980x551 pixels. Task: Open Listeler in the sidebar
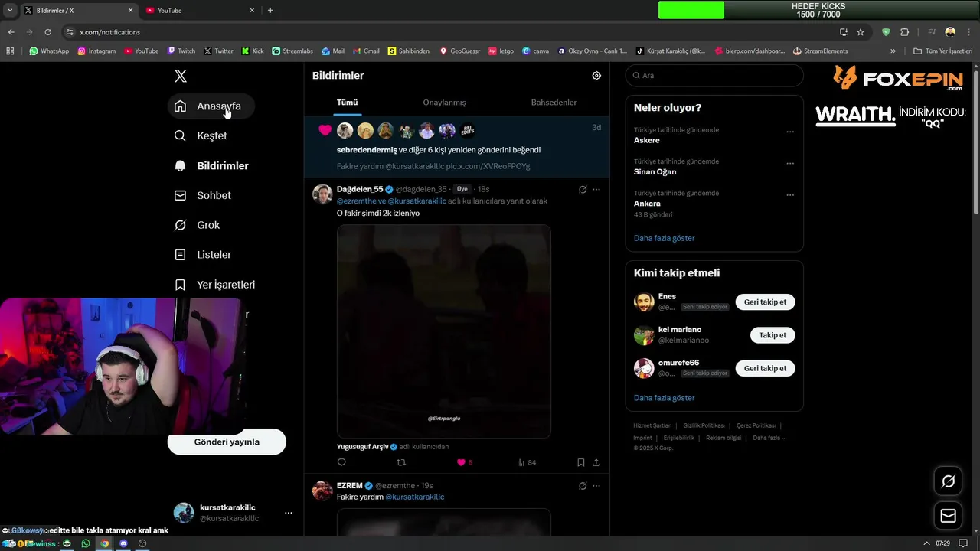click(203, 254)
